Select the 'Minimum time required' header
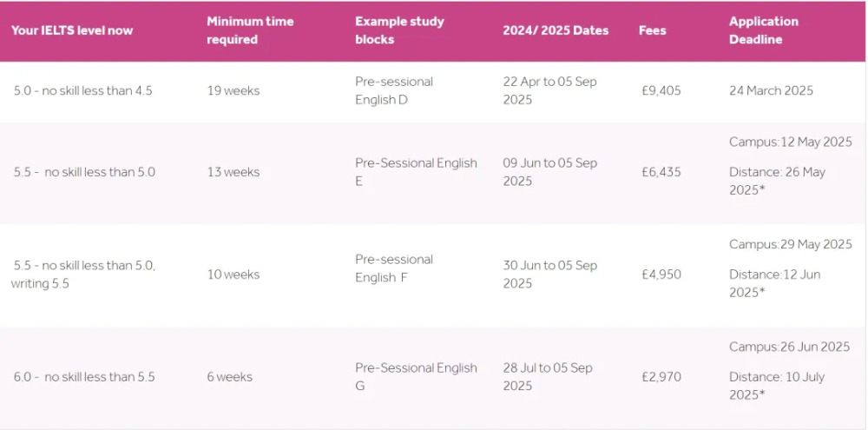The height and width of the screenshot is (430, 868). (x=250, y=30)
